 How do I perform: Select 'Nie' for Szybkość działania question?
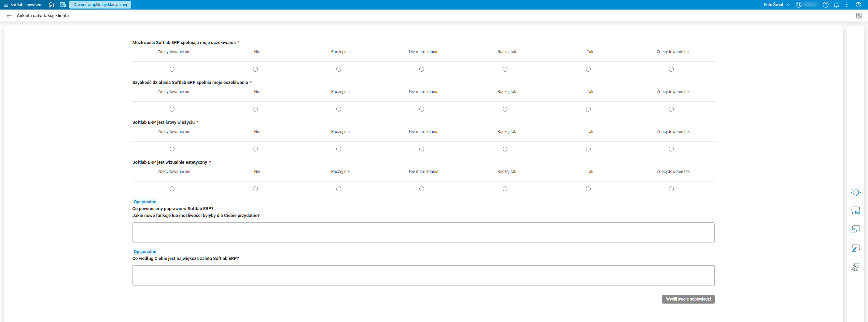(255, 109)
